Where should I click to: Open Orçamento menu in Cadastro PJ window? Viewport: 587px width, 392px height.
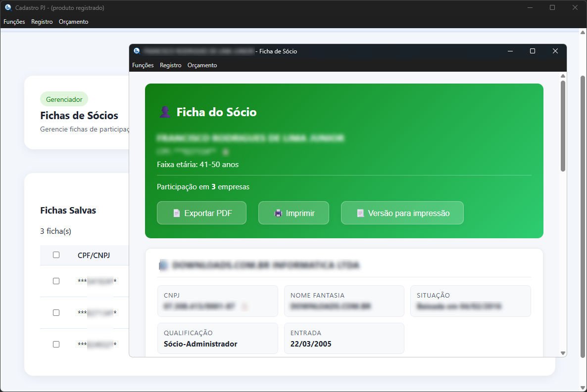[x=73, y=22]
